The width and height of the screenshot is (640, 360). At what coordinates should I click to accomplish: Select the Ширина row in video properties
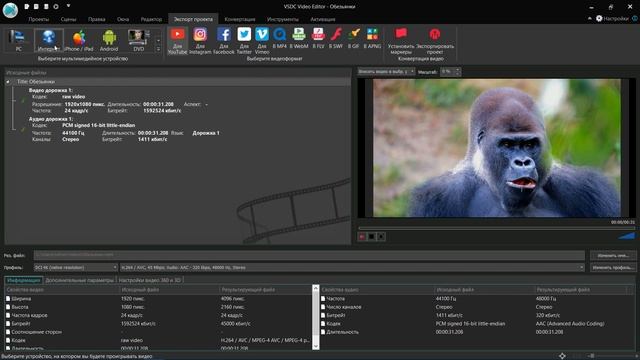click(158, 298)
